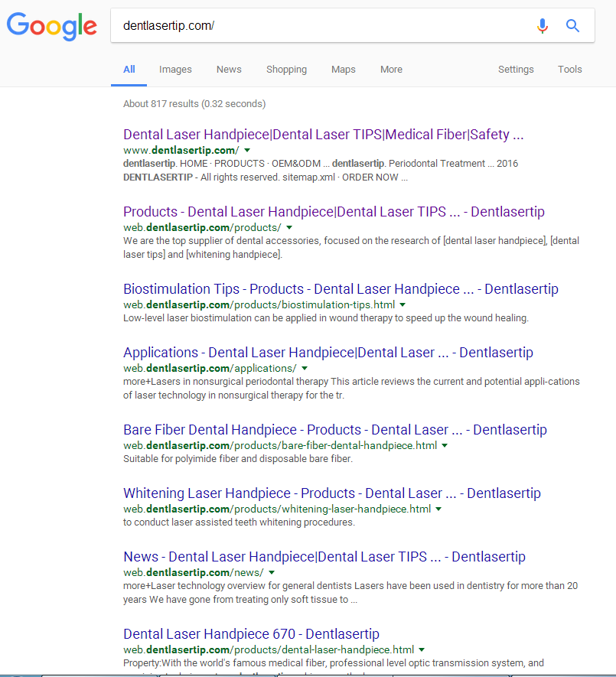Switch to the Images tab
The width and height of the screenshot is (616, 677).
(175, 70)
